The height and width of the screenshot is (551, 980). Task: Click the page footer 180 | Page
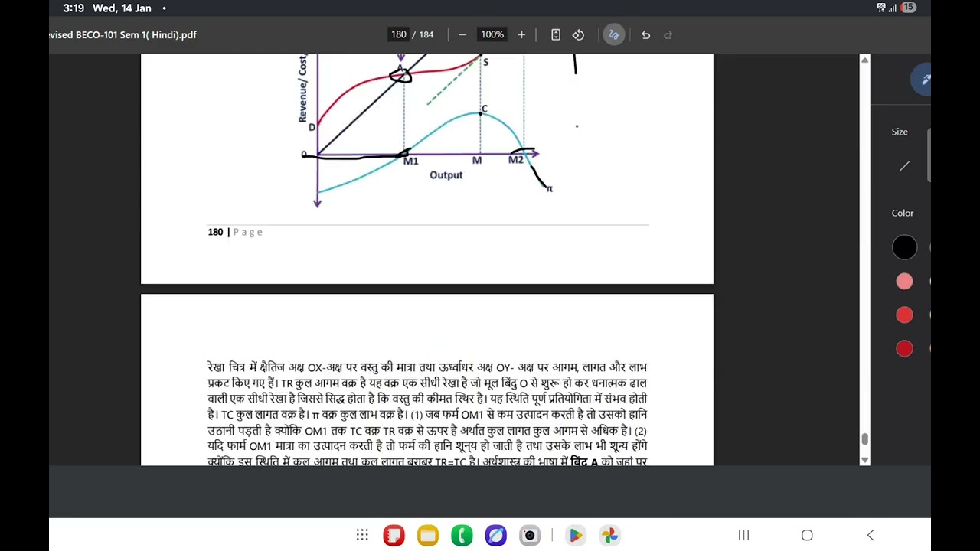pyautogui.click(x=235, y=232)
